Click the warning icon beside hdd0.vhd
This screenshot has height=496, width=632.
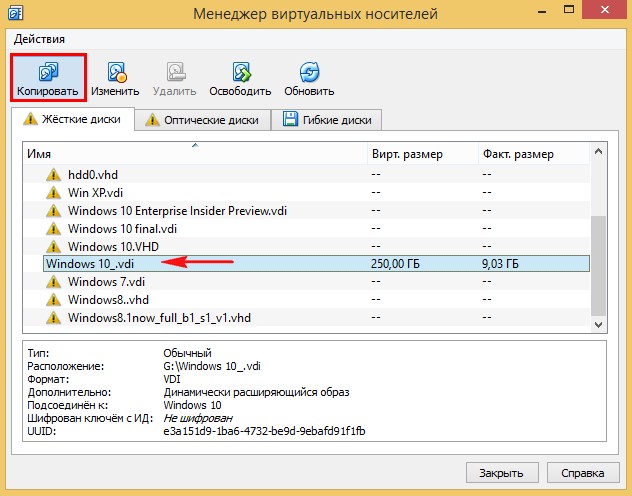(x=53, y=175)
